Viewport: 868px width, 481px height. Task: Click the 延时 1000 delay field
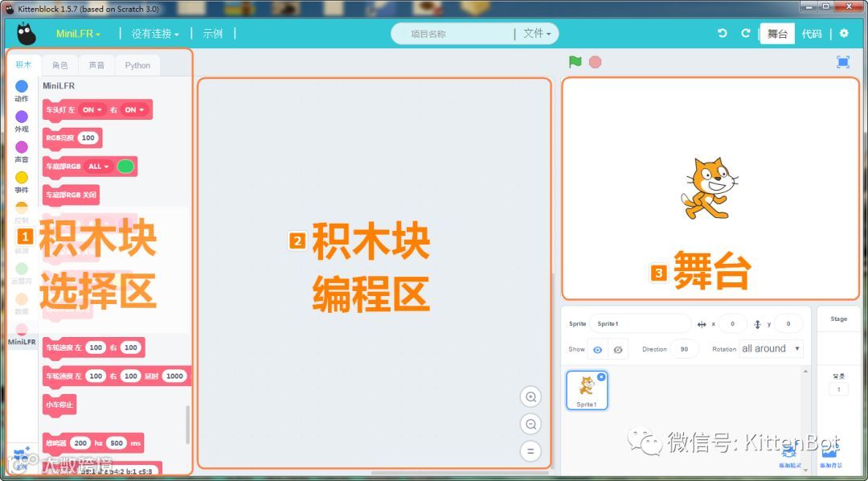(174, 376)
